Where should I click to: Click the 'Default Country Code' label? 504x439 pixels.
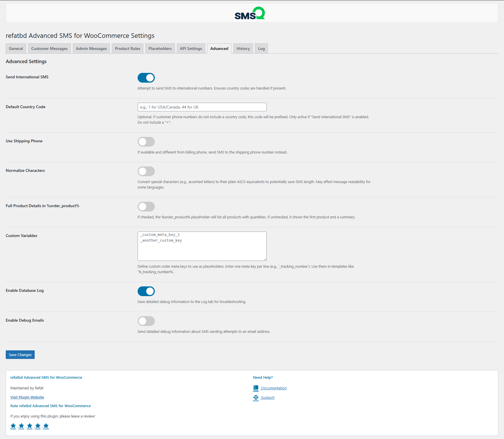point(26,107)
